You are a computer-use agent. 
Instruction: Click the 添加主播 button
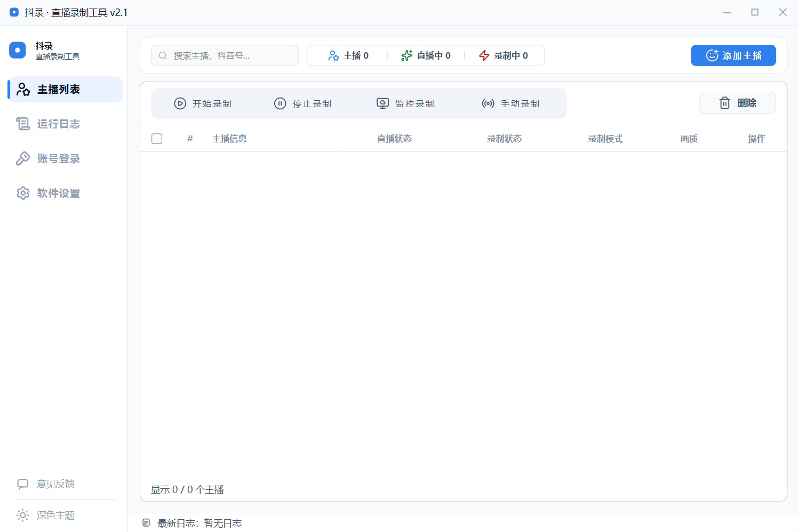click(733, 55)
